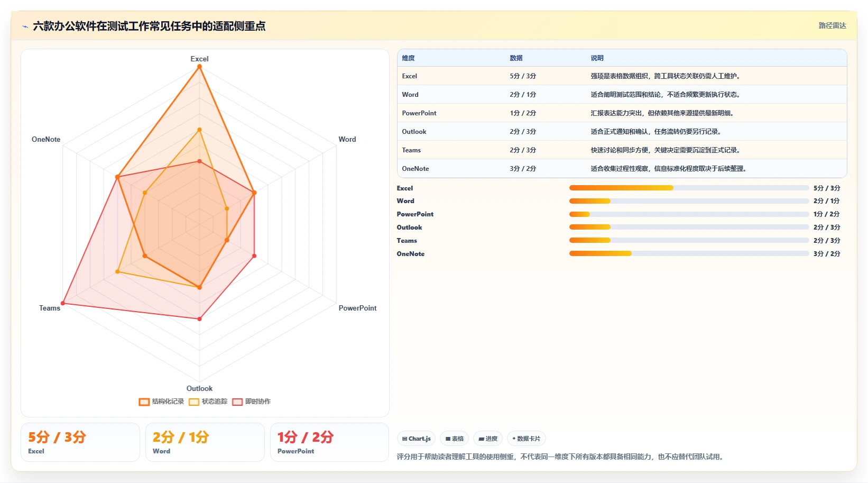Viewport: 868px width, 483px height.
Task: Select the Excel row in the table
Action: 622,76
